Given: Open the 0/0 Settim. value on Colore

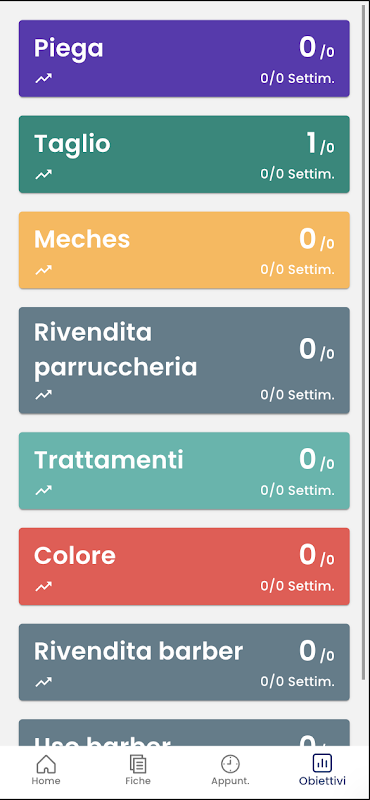Looking at the screenshot, I should click(x=298, y=586).
